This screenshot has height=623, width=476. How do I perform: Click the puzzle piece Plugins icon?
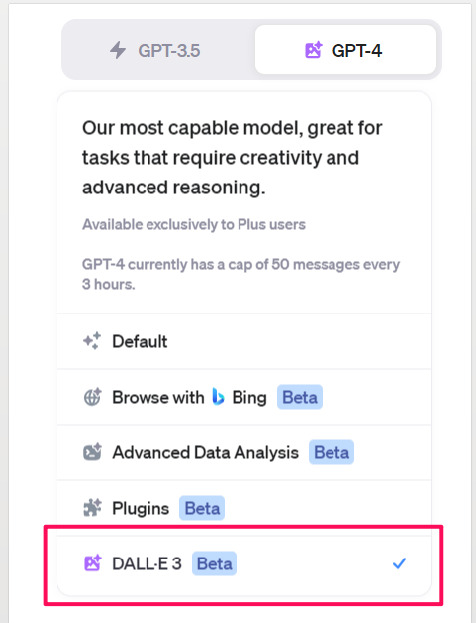pyautogui.click(x=92, y=508)
